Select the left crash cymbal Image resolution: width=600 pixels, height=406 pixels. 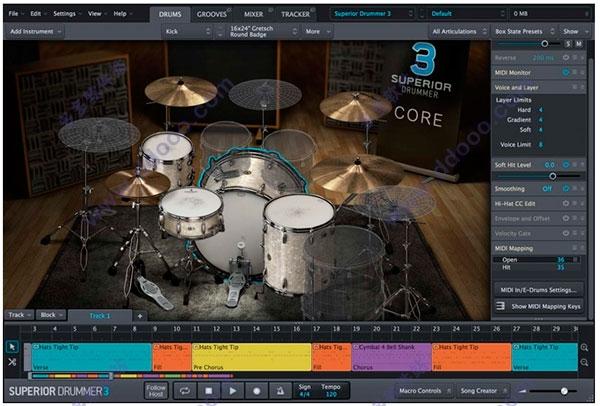coord(181,90)
